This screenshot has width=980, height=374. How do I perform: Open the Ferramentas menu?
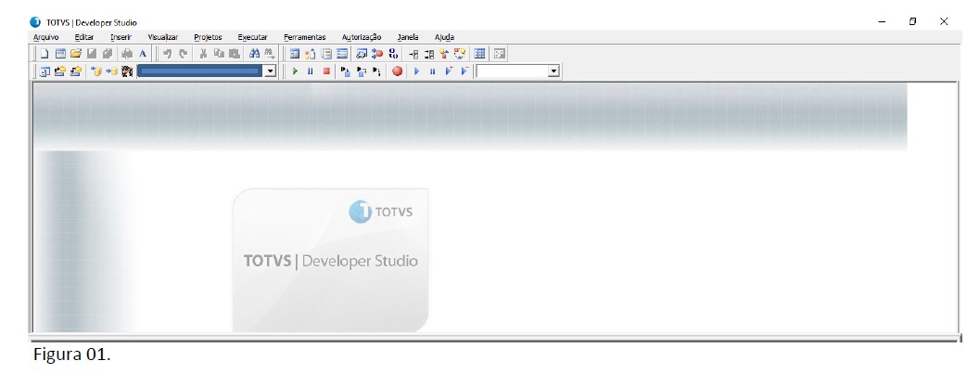pyautogui.click(x=304, y=37)
